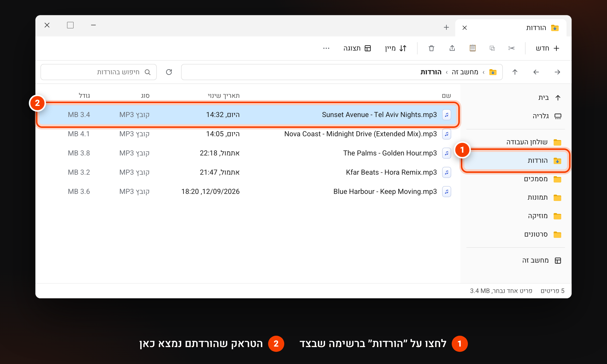
Task: Click the clipboard Paste icon
Action: pos(472,48)
